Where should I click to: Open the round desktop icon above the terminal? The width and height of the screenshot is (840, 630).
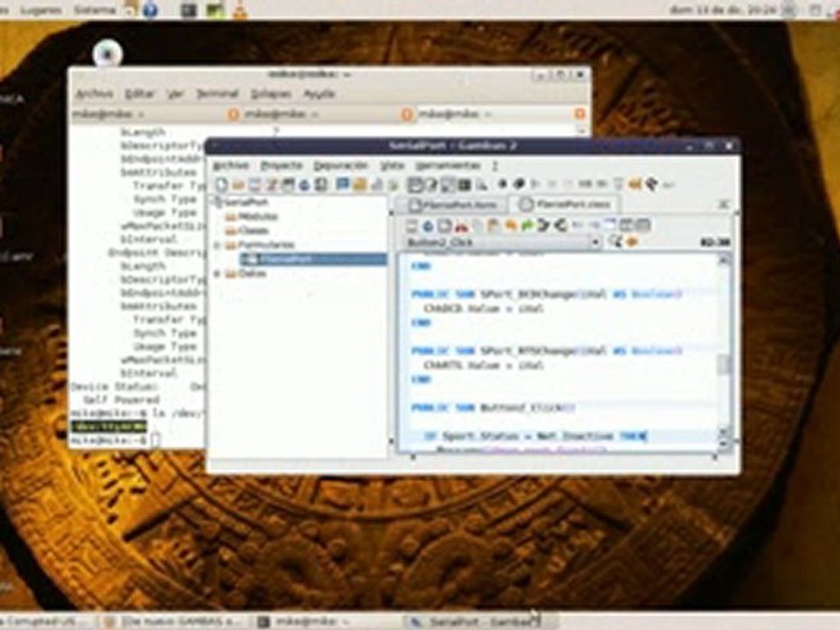pos(107,53)
